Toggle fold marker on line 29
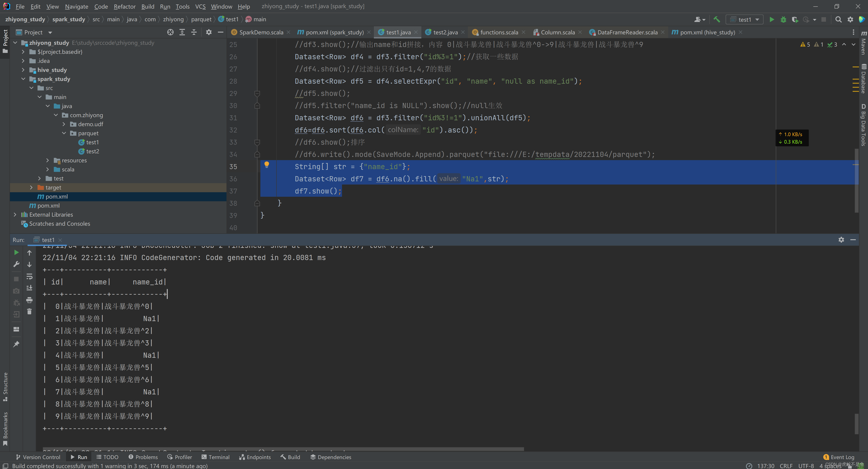 pos(257,93)
